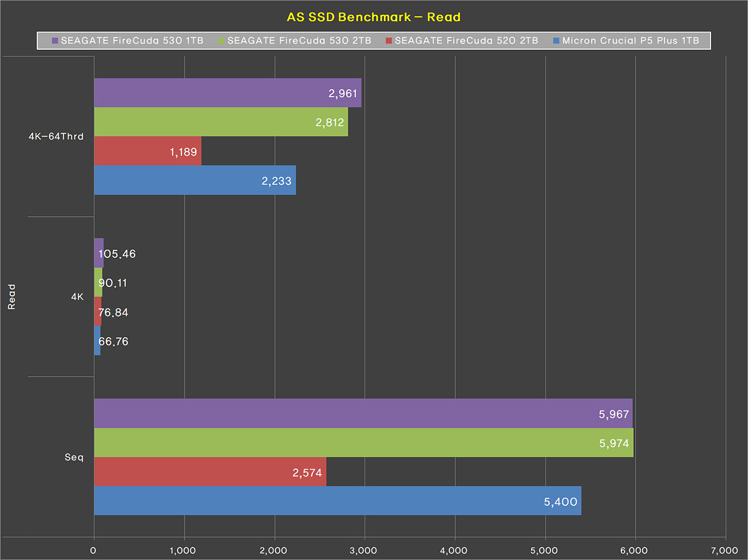748x560 pixels.
Task: Click the 0 tick on the horizontal axis
Action: 93,550
